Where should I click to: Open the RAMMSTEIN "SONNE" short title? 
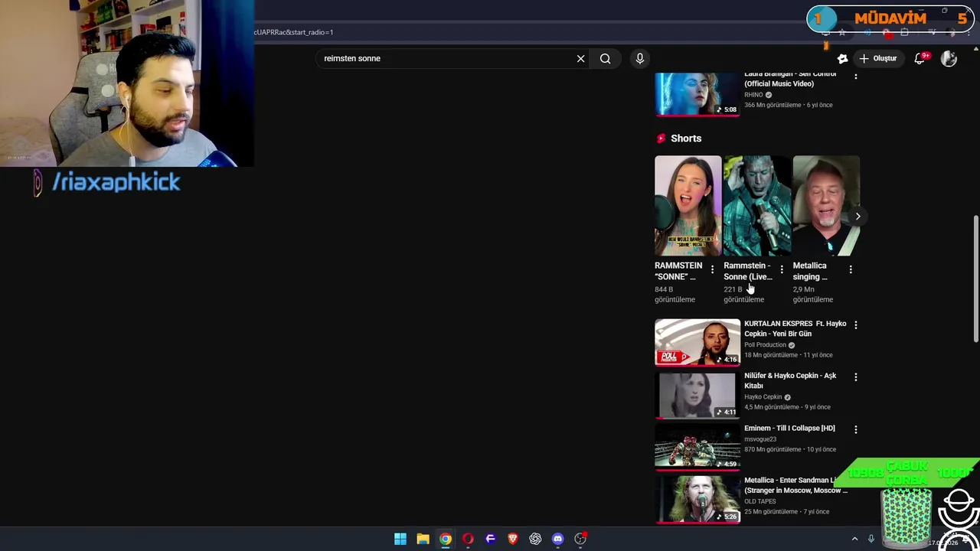coord(678,271)
